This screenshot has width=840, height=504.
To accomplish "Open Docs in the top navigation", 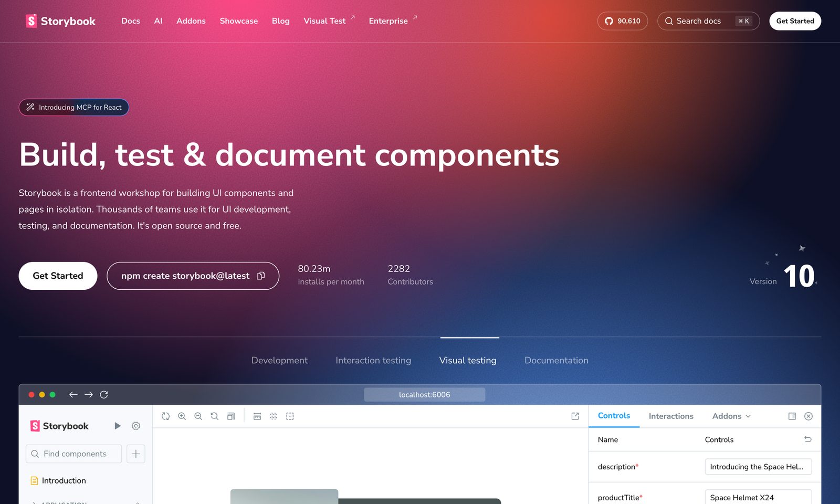I will (x=131, y=21).
